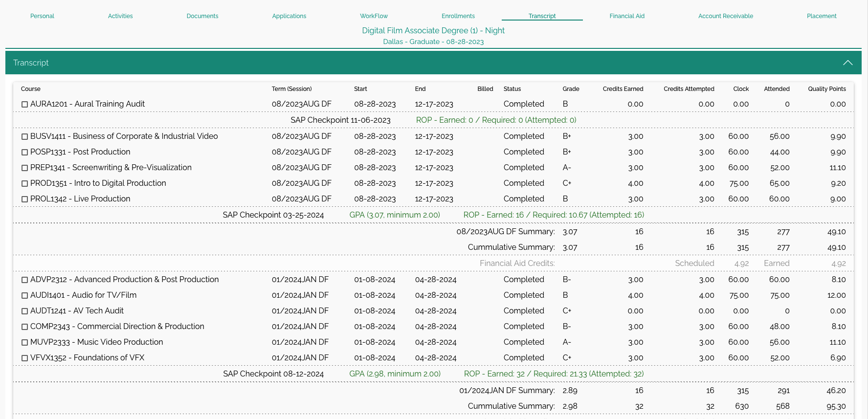Screen dimensions: 868x419
Task: Collapse the Transcript panel chevron
Action: [x=847, y=63]
